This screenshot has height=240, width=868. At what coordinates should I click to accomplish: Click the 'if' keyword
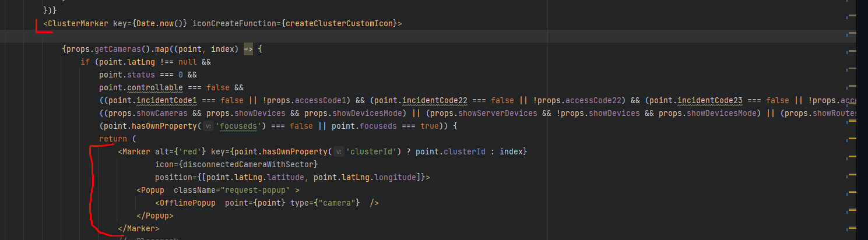[x=85, y=62]
